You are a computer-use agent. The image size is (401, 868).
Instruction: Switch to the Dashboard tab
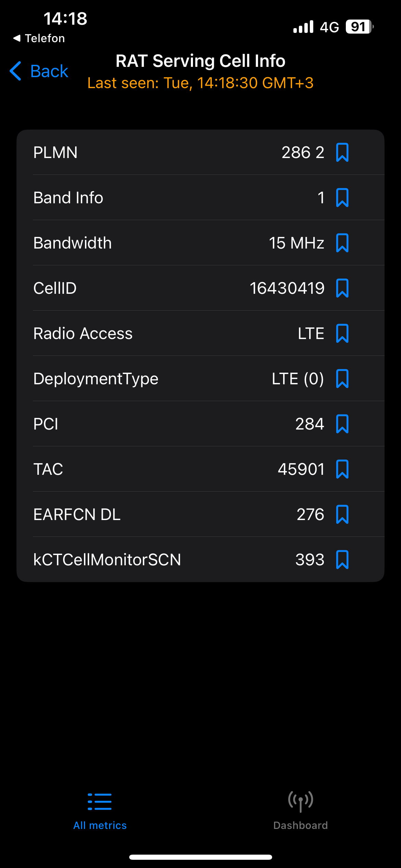[301, 810]
